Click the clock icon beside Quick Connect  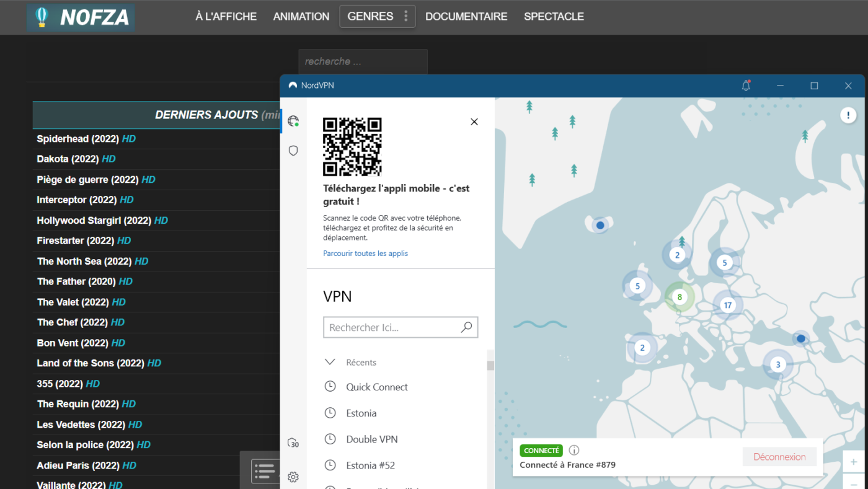tap(330, 387)
